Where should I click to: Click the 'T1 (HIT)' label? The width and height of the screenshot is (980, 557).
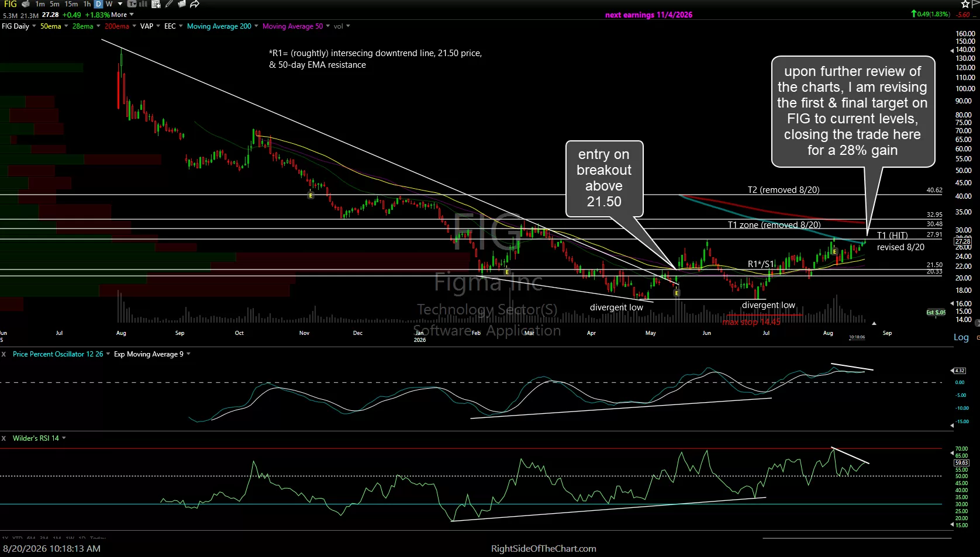click(892, 236)
